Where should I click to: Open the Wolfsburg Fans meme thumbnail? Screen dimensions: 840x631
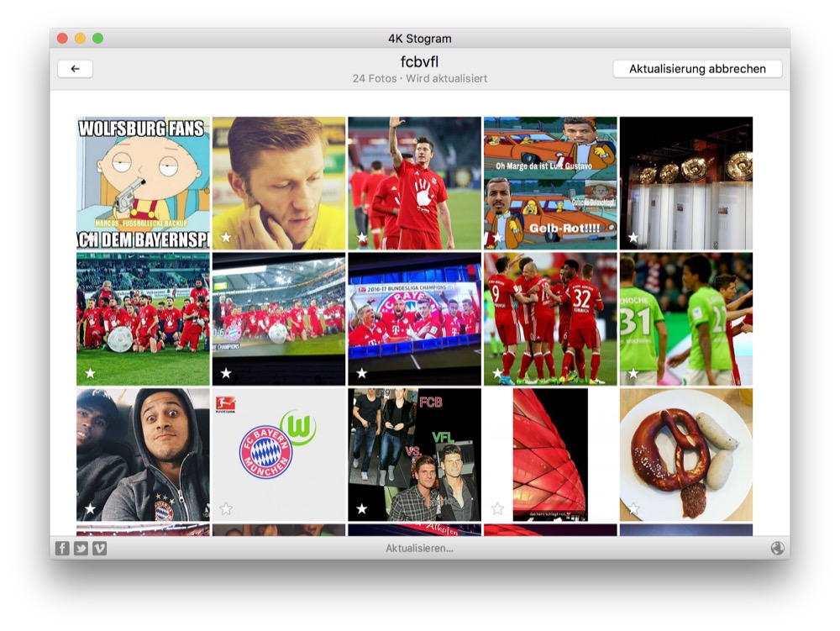(143, 182)
